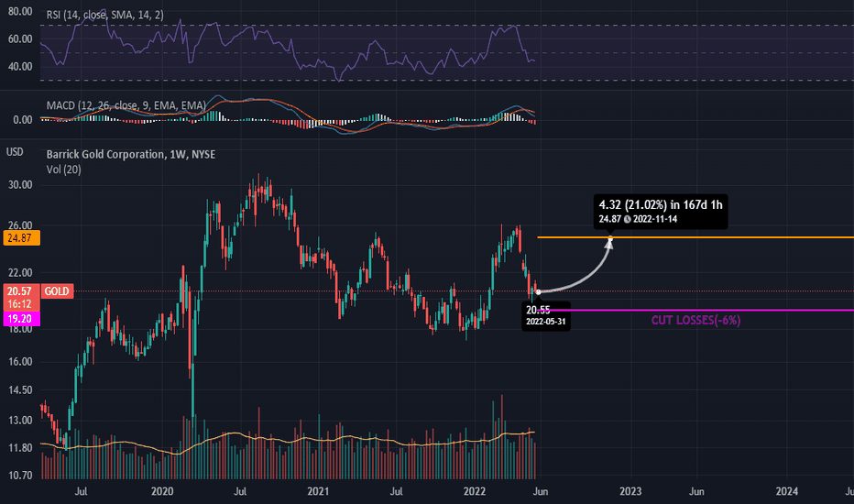Click the MACD (12, 26, close, 9, EMA, EMA) label
The image size is (854, 504).
[x=126, y=105]
